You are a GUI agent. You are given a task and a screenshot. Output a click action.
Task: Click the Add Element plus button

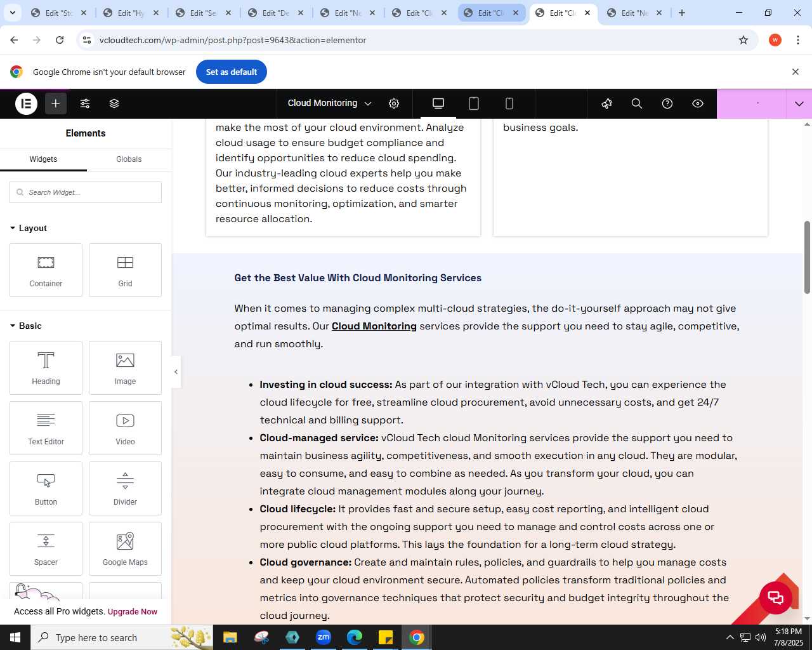56,103
